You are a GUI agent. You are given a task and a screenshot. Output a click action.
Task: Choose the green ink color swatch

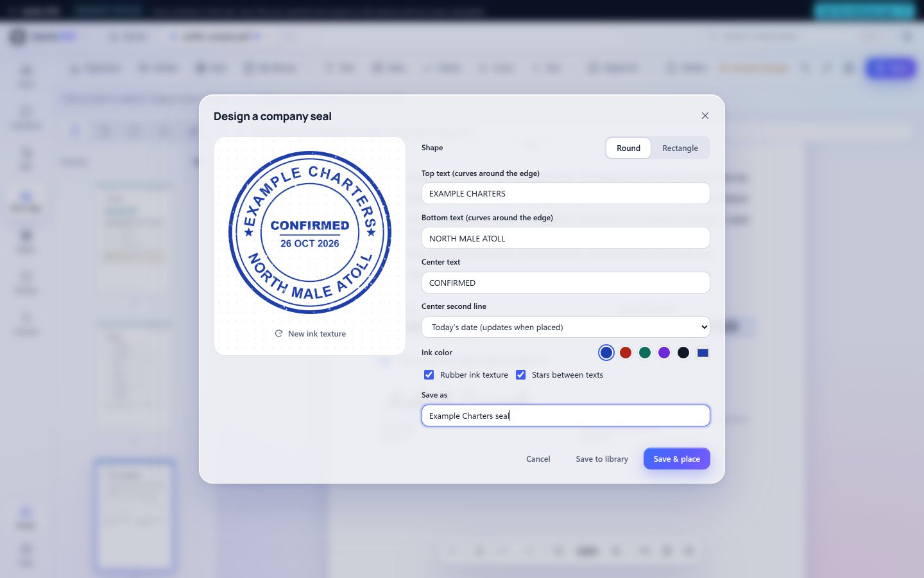[645, 353]
